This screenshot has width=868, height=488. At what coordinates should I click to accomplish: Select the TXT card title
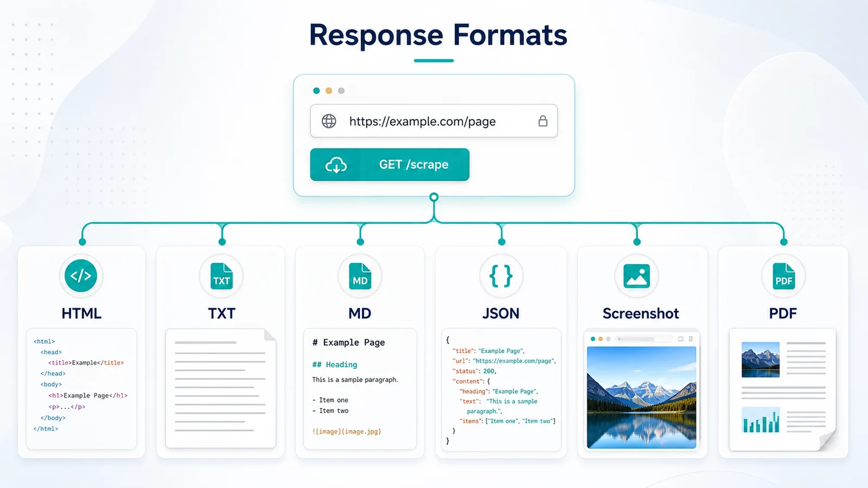pyautogui.click(x=221, y=313)
